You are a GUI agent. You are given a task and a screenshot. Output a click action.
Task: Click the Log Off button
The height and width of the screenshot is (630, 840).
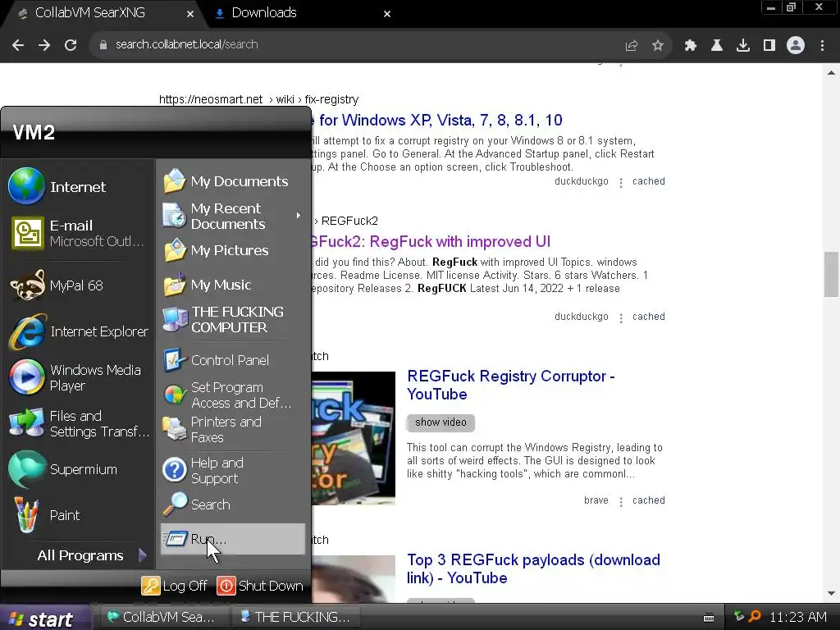(x=175, y=586)
